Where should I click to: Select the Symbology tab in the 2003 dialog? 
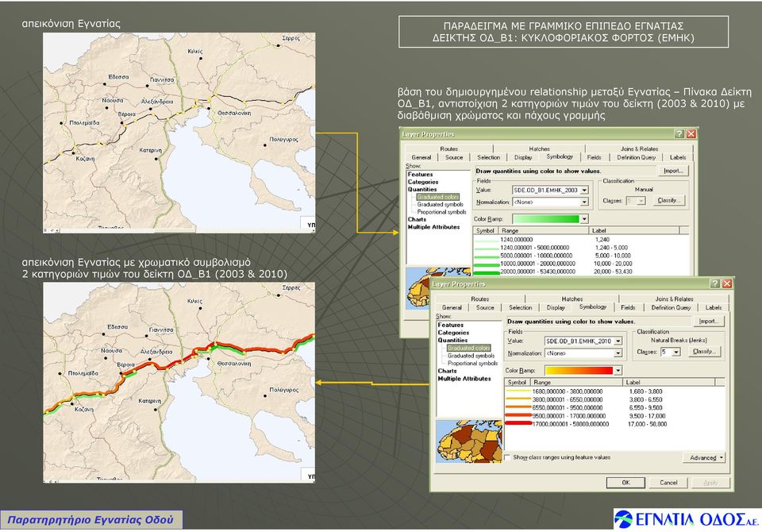560,156
